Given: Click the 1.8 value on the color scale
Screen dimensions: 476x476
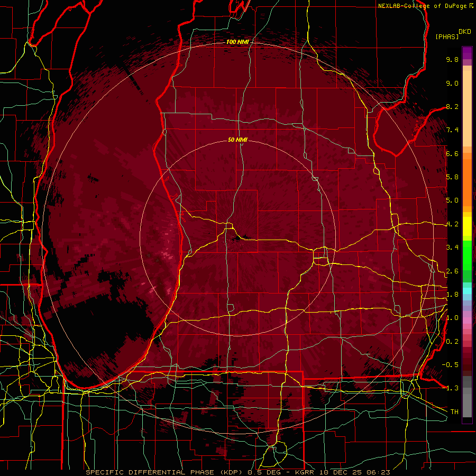Looking at the screenshot, I should point(452,295).
